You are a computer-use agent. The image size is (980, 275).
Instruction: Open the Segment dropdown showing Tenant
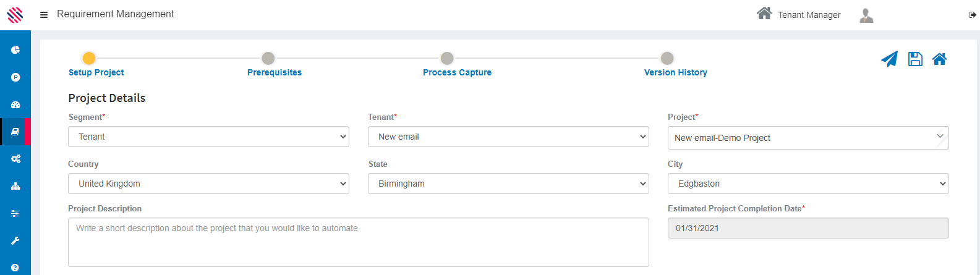208,137
